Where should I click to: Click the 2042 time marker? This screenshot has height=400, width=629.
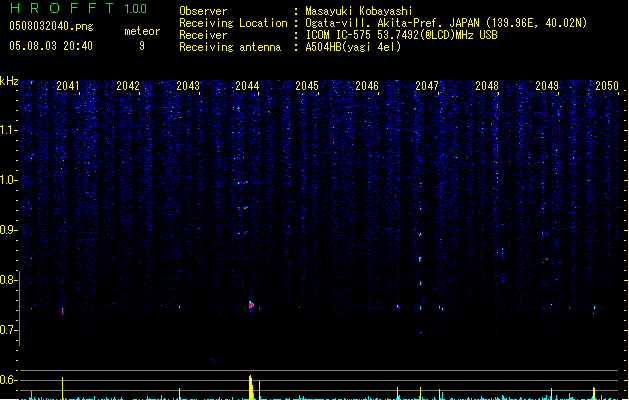tap(128, 85)
